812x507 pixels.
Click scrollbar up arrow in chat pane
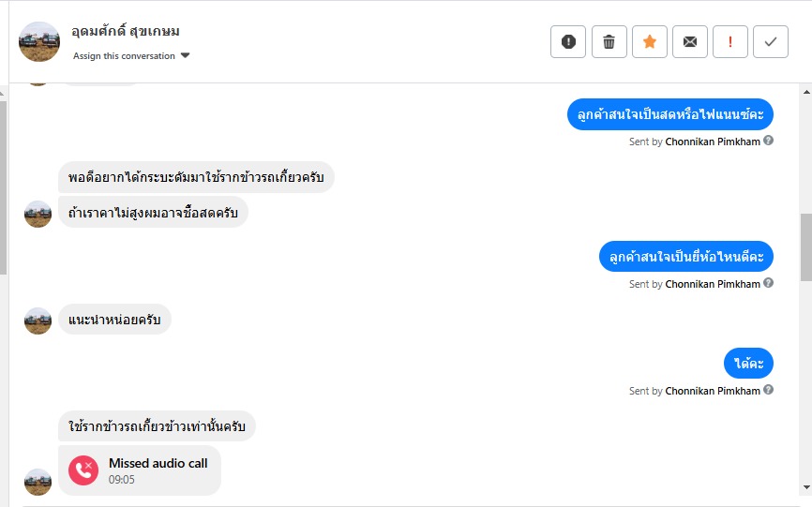tap(805, 91)
